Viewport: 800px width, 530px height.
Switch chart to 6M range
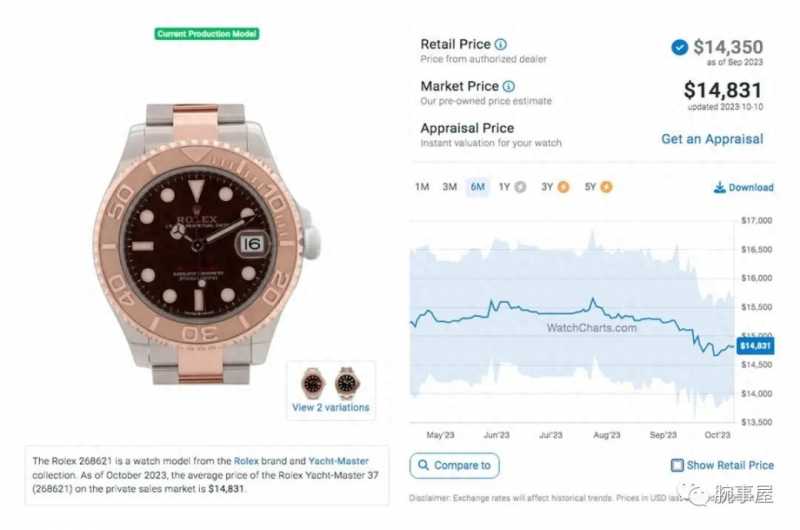click(x=478, y=187)
